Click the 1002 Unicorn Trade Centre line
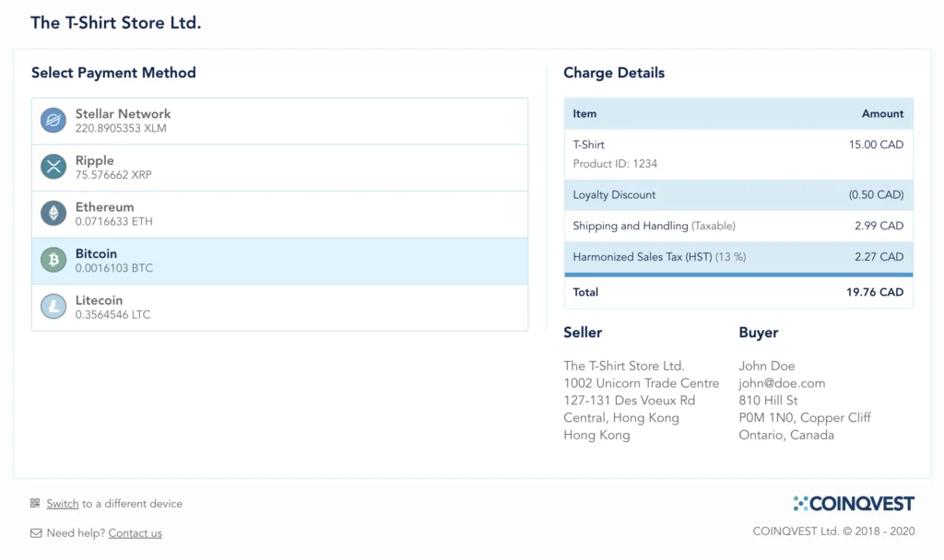This screenshot has height=560, width=944. pos(642,383)
